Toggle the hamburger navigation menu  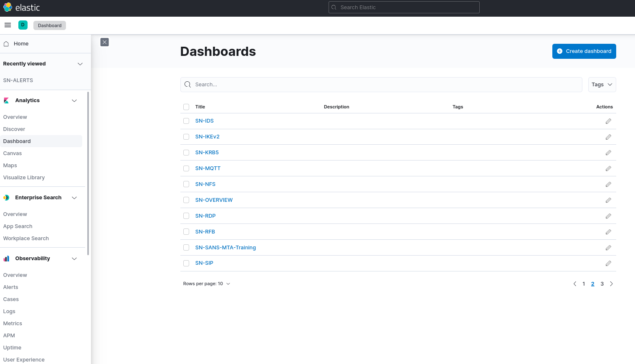(x=8, y=25)
